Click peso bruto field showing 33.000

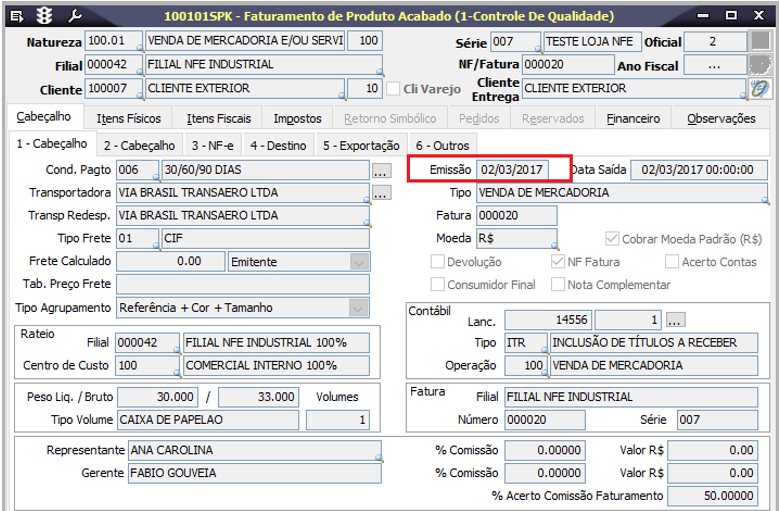click(259, 397)
